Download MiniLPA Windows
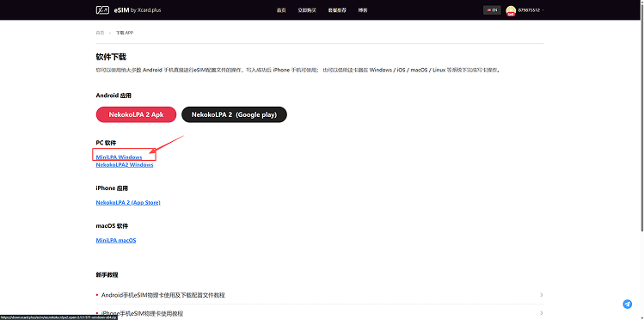The image size is (644, 320). click(x=119, y=157)
